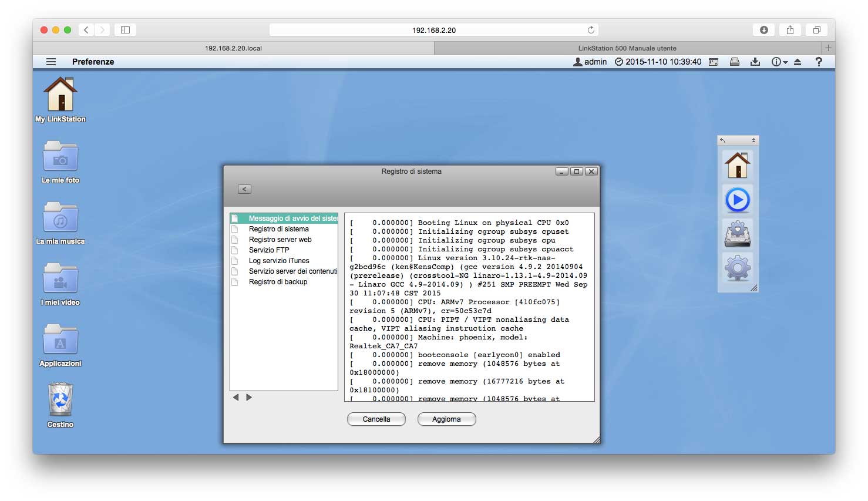Click the Aggiorna button
868x501 pixels.
click(446, 419)
